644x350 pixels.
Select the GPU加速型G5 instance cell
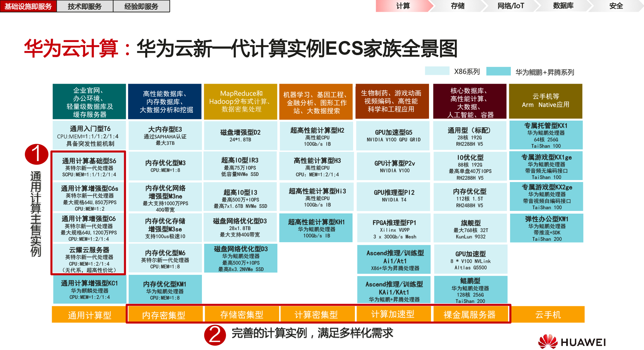pyautogui.click(x=393, y=135)
